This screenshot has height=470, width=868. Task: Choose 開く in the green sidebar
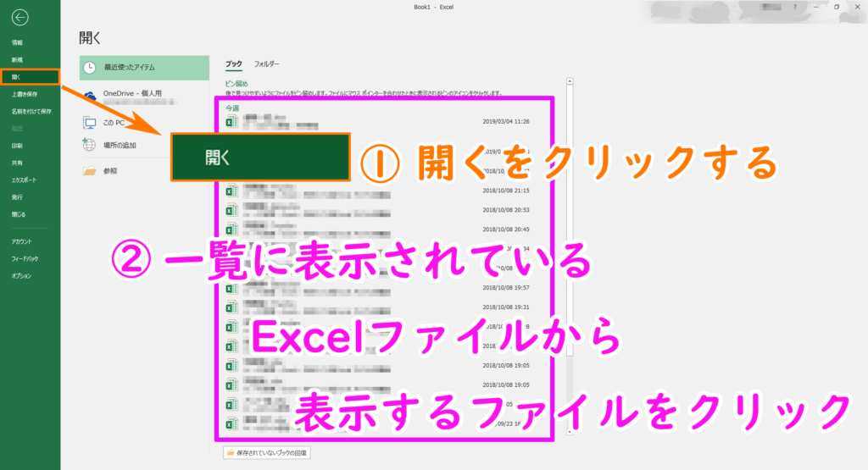30,77
